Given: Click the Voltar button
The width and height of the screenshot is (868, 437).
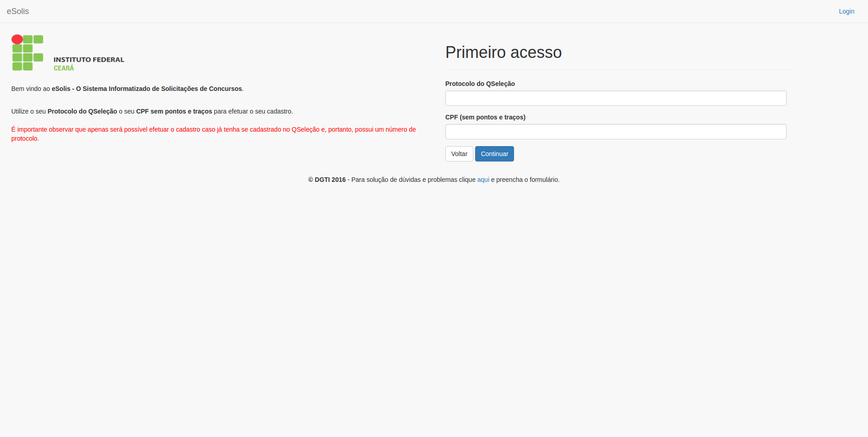Looking at the screenshot, I should [x=459, y=154].
